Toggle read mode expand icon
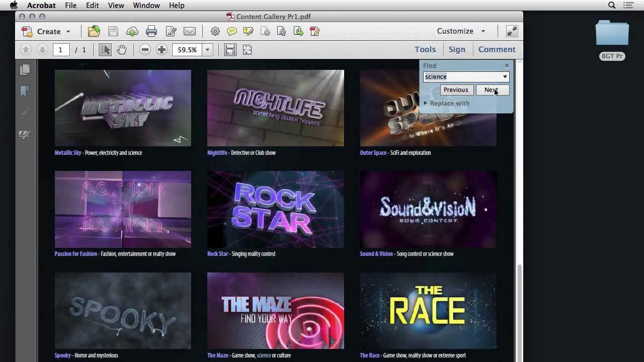The width and height of the screenshot is (644, 362). (x=512, y=31)
